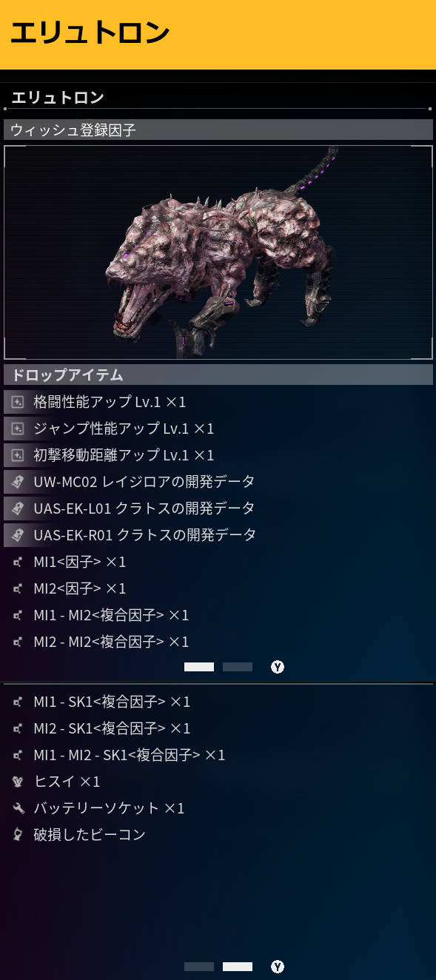Select the second page indicator in upper pager

click(238, 667)
